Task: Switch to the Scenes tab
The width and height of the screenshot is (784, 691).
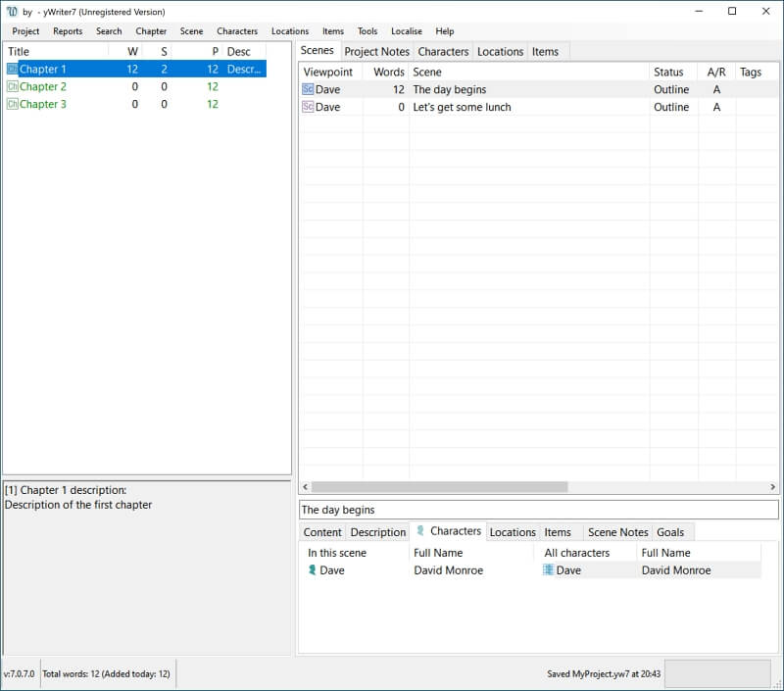Action: coord(318,51)
